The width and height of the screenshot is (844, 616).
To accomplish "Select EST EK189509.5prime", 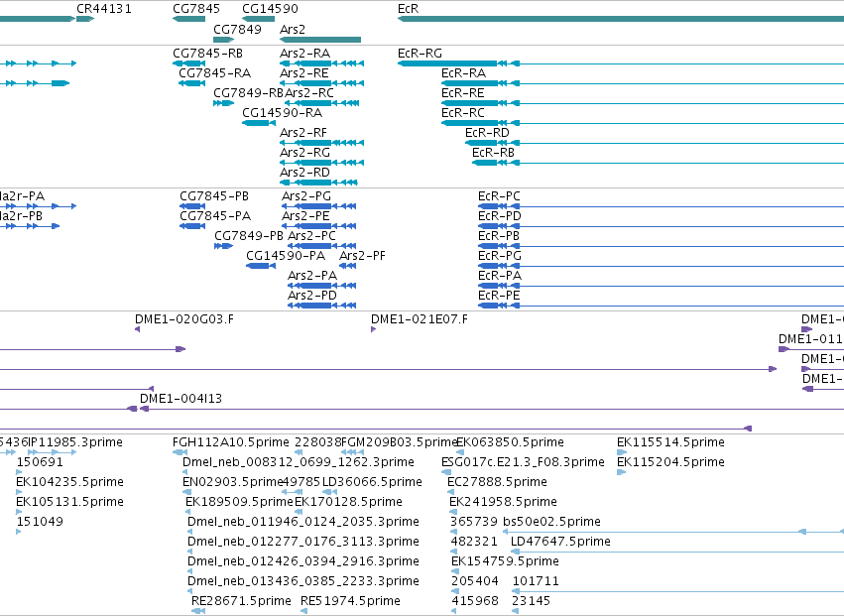I will [x=240, y=502].
